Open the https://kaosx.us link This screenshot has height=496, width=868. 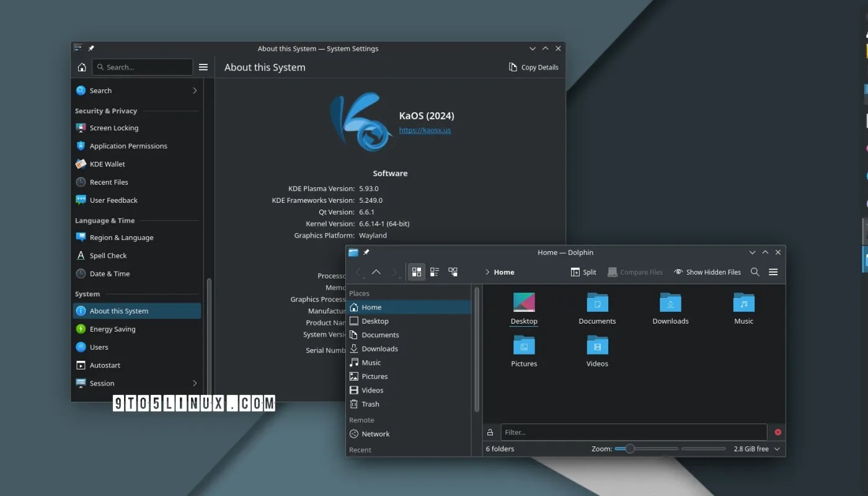pyautogui.click(x=425, y=130)
